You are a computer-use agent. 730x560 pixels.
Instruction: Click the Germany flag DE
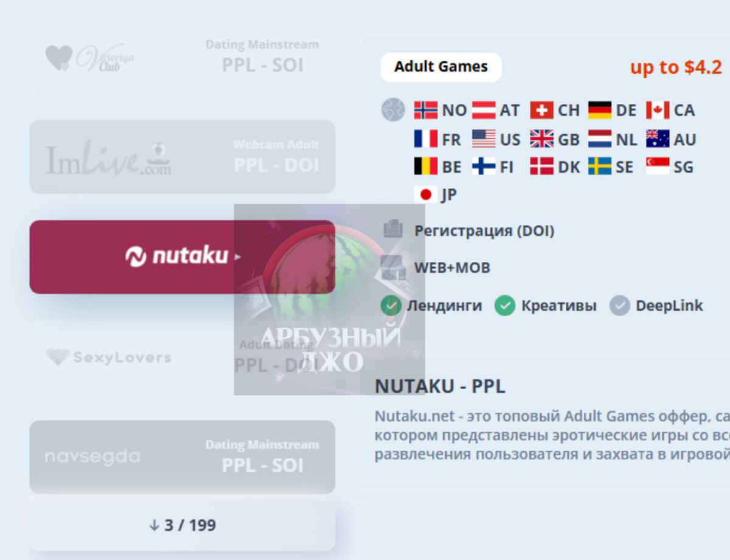tap(600, 110)
